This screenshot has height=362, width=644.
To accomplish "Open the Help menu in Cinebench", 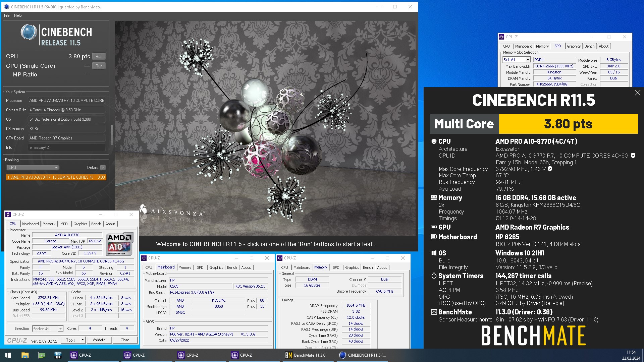I will 18,15.
